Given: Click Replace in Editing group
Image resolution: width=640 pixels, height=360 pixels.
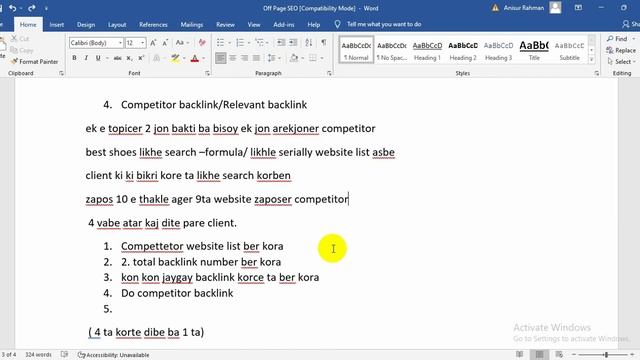Looking at the screenshot, I should tap(621, 50).
